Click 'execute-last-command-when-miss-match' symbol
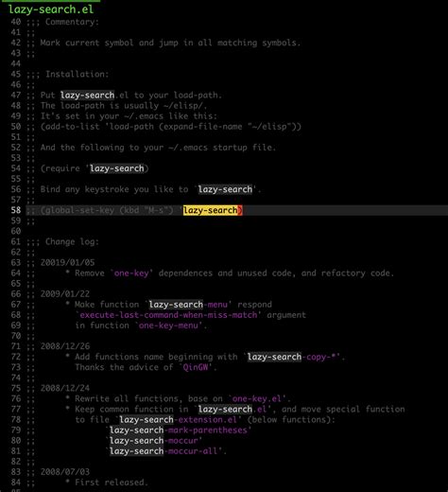Image resolution: width=448 pixels, height=492 pixels. pyautogui.click(x=168, y=315)
